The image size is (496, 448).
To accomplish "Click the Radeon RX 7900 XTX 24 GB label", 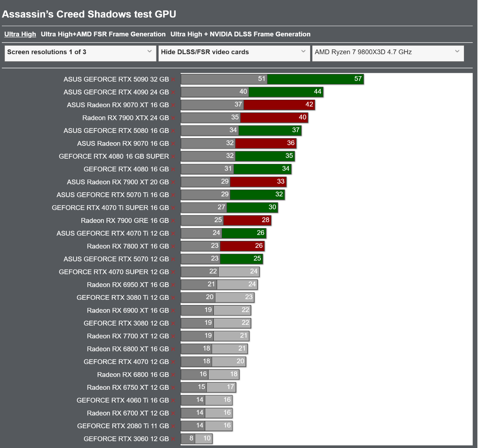I will point(125,118).
